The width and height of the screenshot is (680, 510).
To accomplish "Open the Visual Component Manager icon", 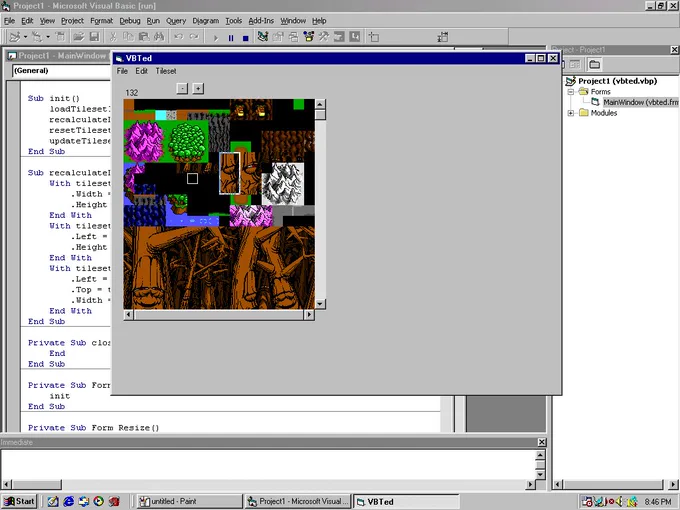I will click(x=354, y=37).
